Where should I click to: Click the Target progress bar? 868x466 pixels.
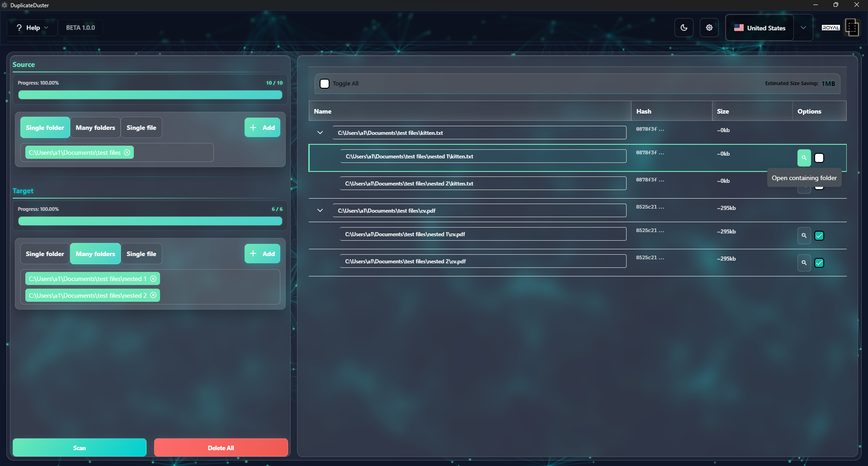coord(150,221)
